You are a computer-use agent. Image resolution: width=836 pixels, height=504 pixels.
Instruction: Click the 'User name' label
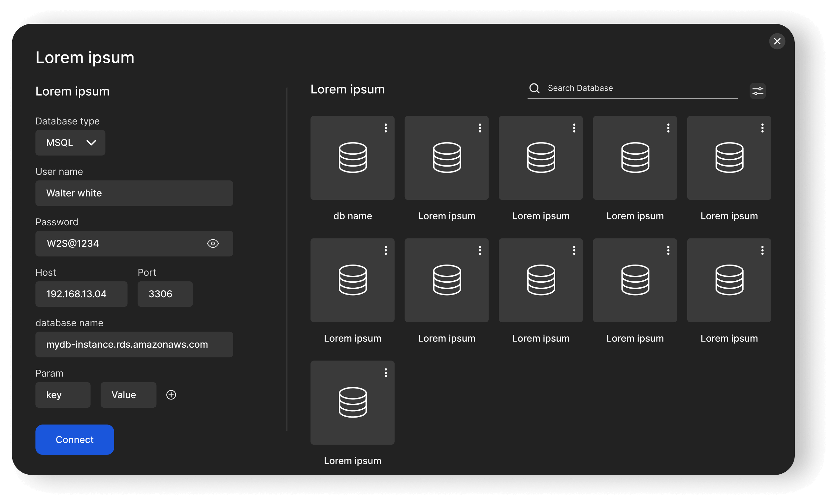tap(59, 172)
